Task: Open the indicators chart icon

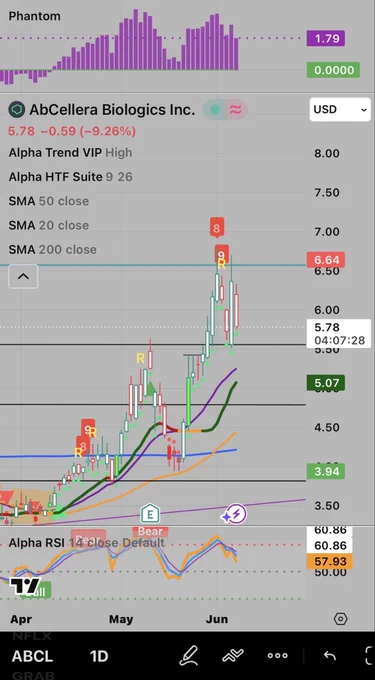Action: tap(233, 655)
